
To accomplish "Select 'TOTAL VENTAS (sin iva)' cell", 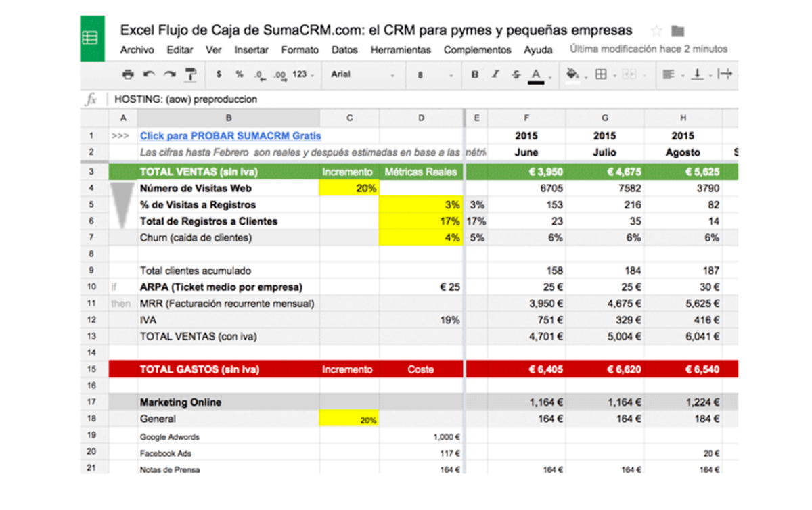I will click(x=229, y=172).
